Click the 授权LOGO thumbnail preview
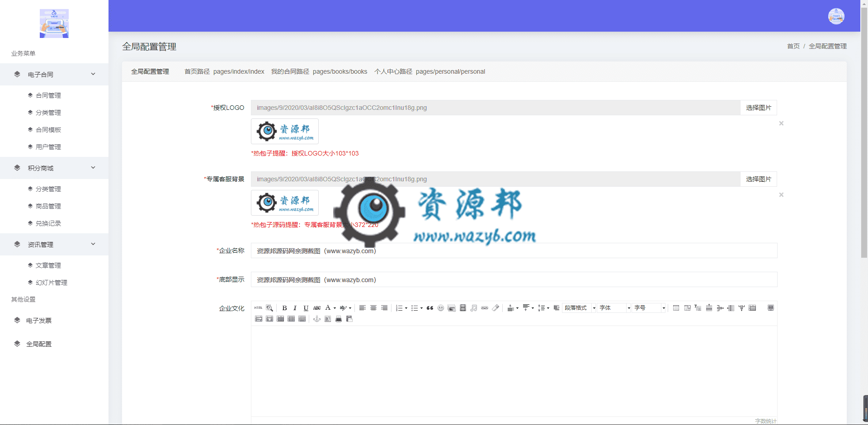Viewport: 868px width, 425px height. pyautogui.click(x=285, y=131)
